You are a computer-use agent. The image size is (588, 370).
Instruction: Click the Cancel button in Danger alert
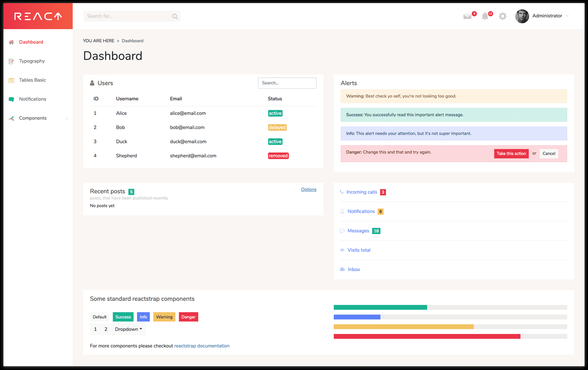[x=549, y=154]
